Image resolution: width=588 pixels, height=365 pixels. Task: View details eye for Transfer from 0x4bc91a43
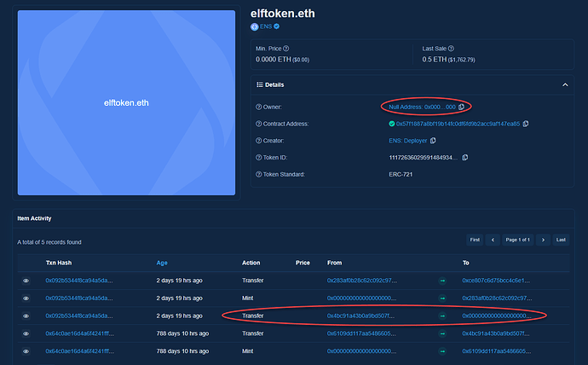click(26, 316)
